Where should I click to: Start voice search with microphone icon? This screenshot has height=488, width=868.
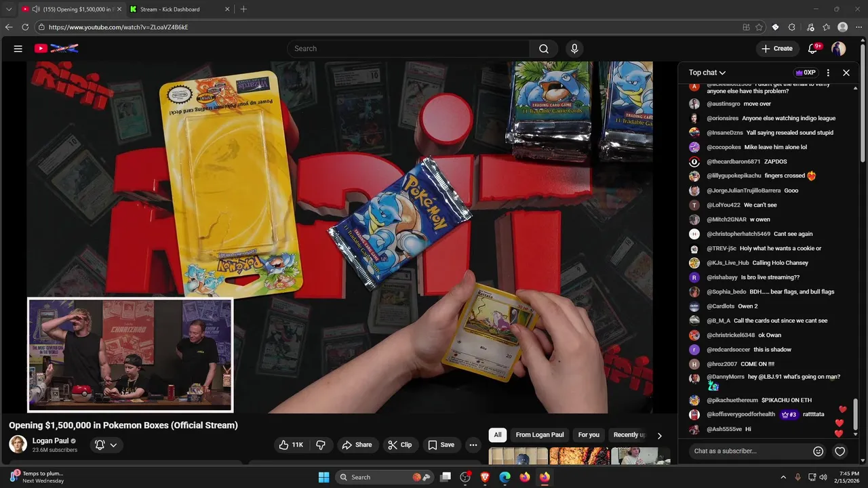[x=574, y=48]
